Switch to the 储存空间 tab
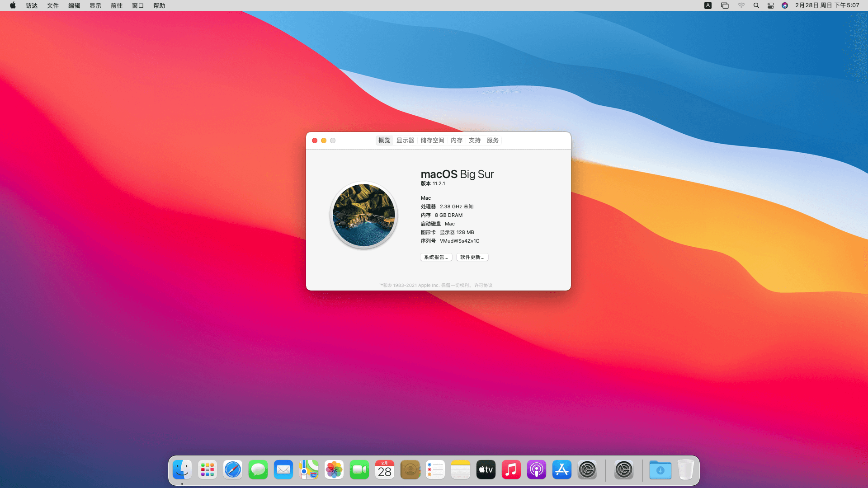868x488 pixels. point(433,141)
